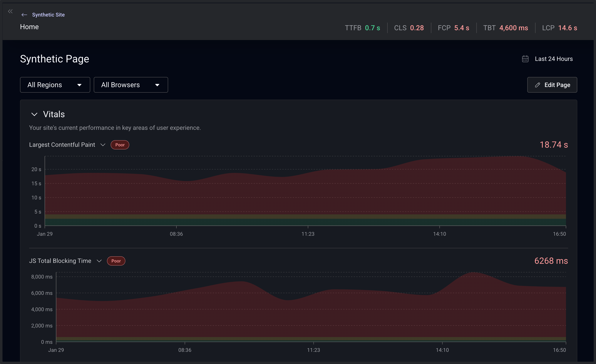The width and height of the screenshot is (596, 364).
Task: Click the pencil icon on the Edit Page button
Action: 538,85
